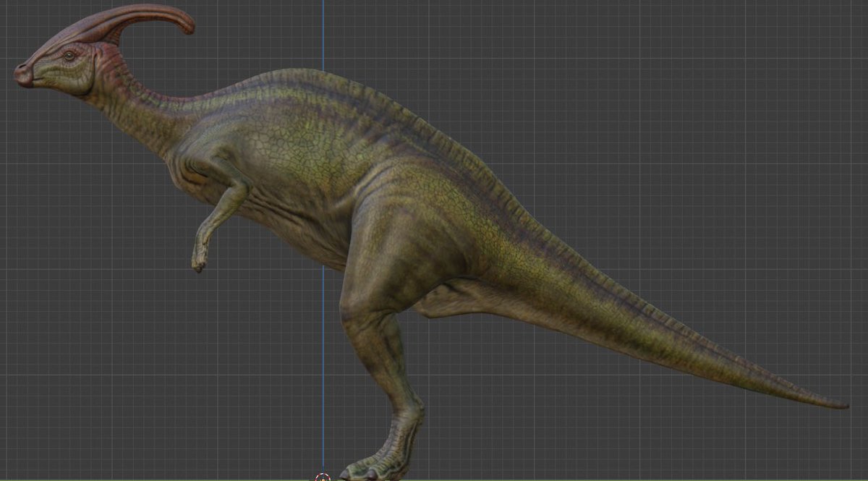This screenshot has width=868, height=481.
Task: Click an empty grid cell left of the dinosaur
Action: (72, 289)
